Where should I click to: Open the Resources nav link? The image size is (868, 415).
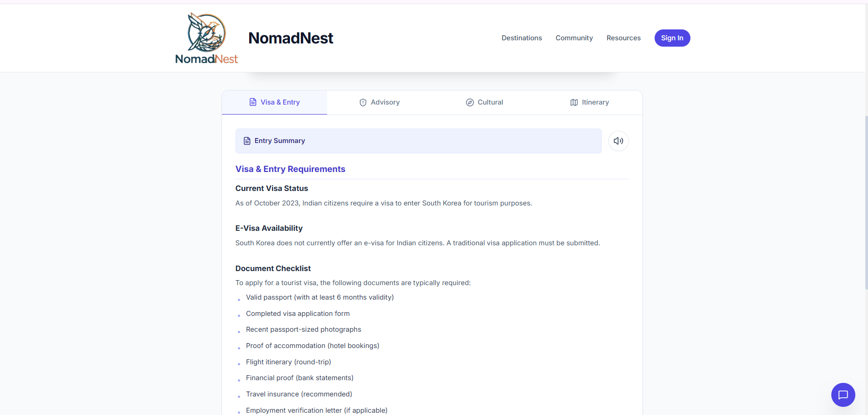click(x=623, y=38)
